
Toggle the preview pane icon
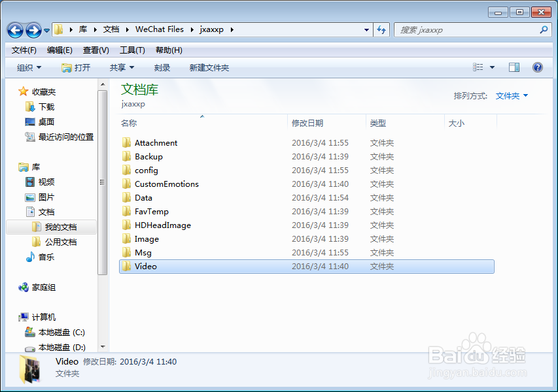pyautogui.click(x=514, y=67)
